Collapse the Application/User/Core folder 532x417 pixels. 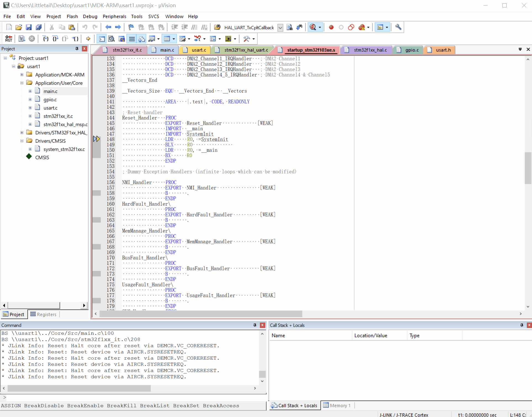[x=22, y=83]
